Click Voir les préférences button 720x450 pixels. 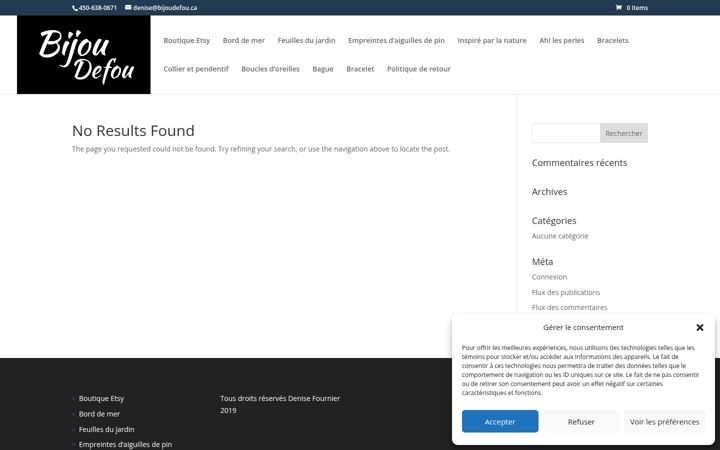point(664,422)
